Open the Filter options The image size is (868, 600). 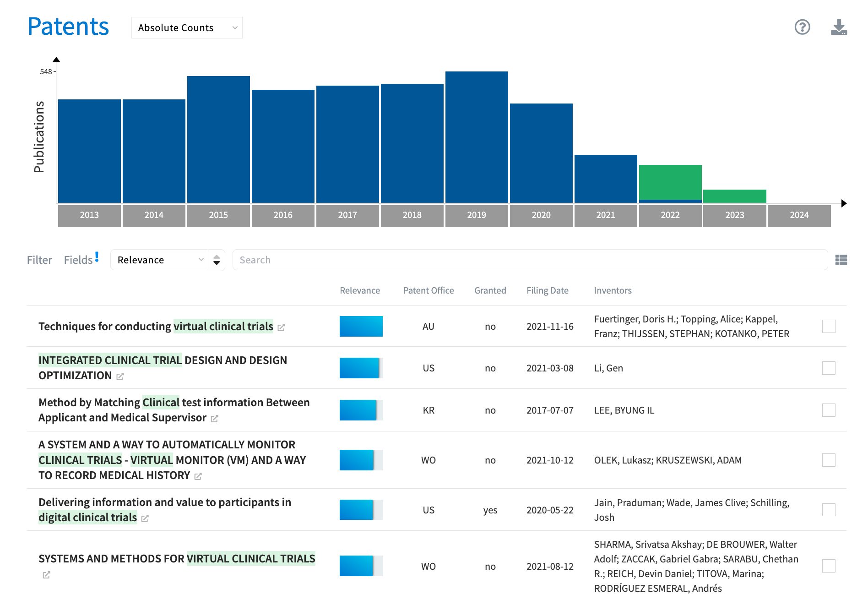coord(39,260)
